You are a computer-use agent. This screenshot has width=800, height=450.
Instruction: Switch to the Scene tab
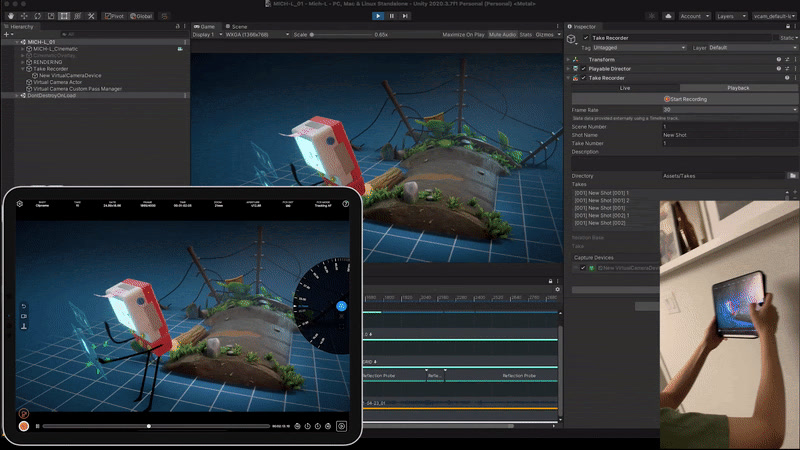click(237, 27)
